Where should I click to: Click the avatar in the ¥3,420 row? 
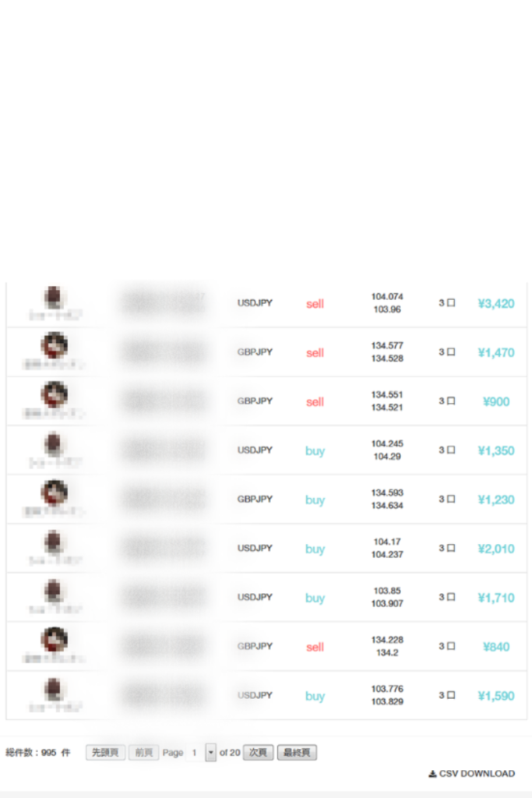coord(54,297)
